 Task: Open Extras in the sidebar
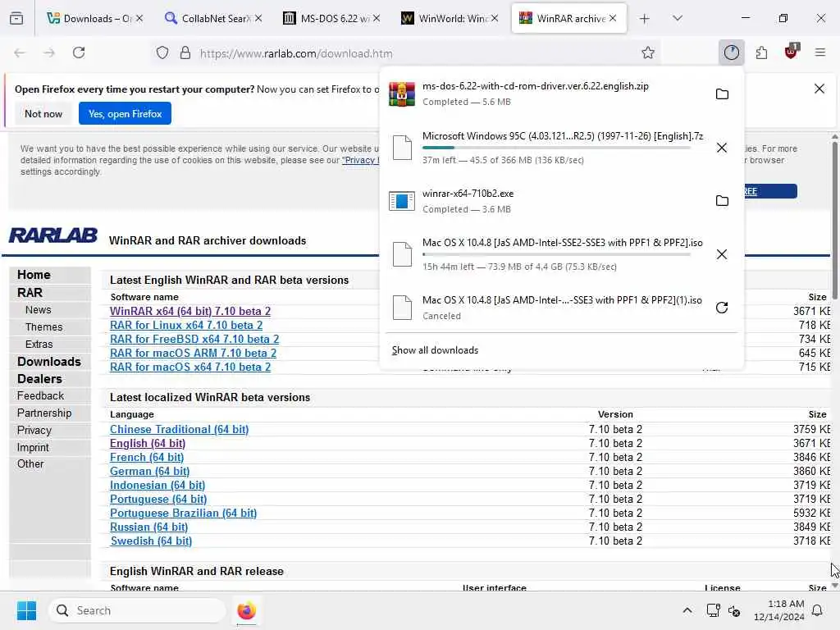point(39,344)
